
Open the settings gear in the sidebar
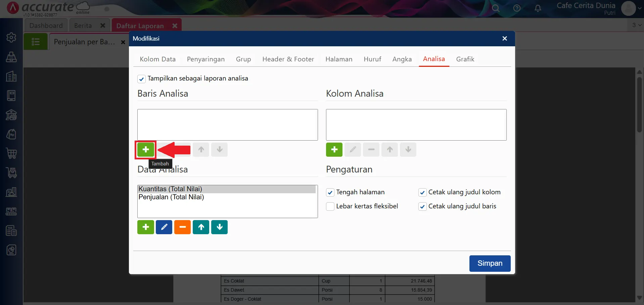(11, 37)
